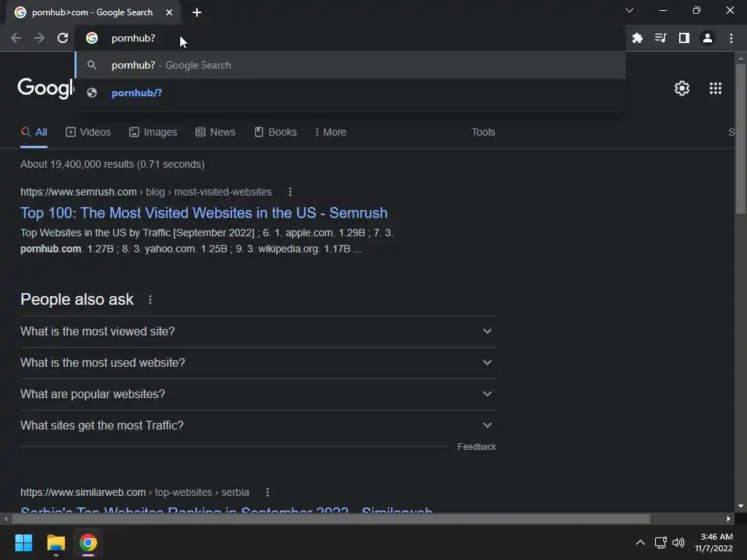Click the similarweb.com breadcrumb URL

click(x=135, y=492)
